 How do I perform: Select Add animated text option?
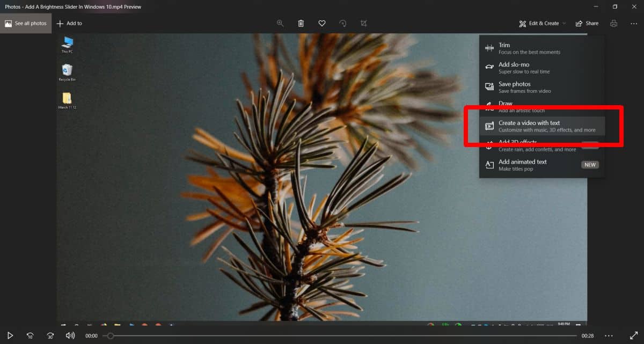tap(542, 165)
